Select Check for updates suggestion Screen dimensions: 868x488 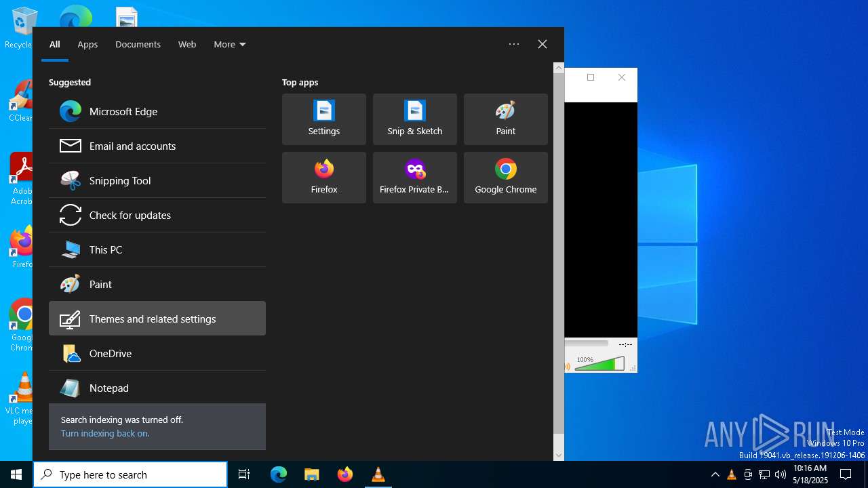(x=157, y=215)
